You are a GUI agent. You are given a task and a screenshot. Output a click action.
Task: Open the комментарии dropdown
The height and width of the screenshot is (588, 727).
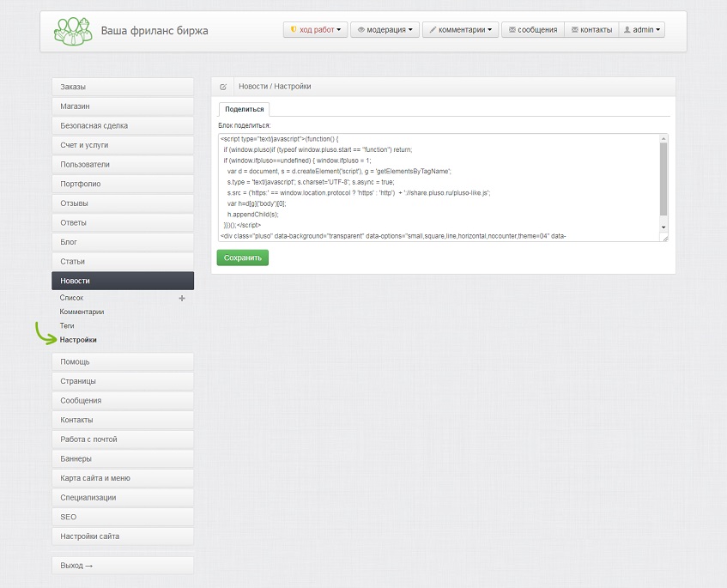click(460, 30)
